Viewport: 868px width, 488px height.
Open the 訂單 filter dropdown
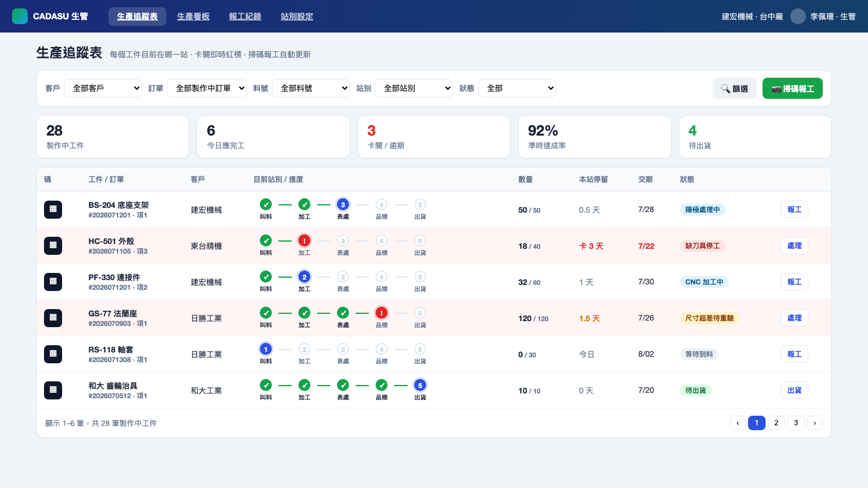coord(207,88)
